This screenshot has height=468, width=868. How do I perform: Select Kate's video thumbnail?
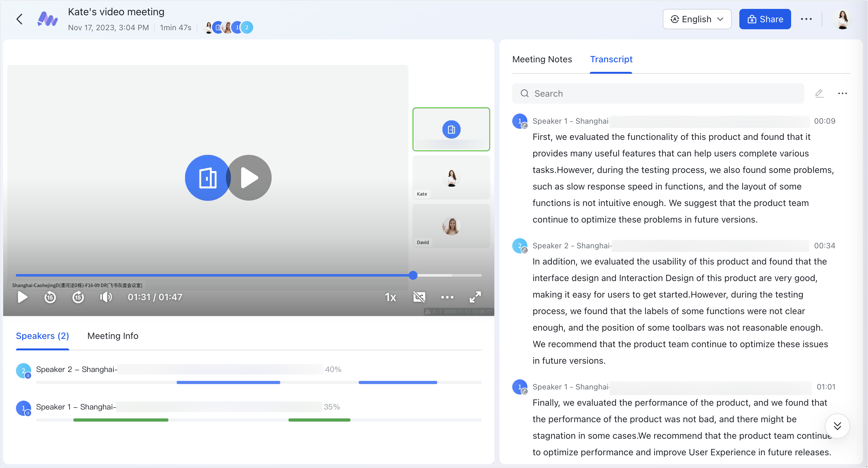pos(451,178)
